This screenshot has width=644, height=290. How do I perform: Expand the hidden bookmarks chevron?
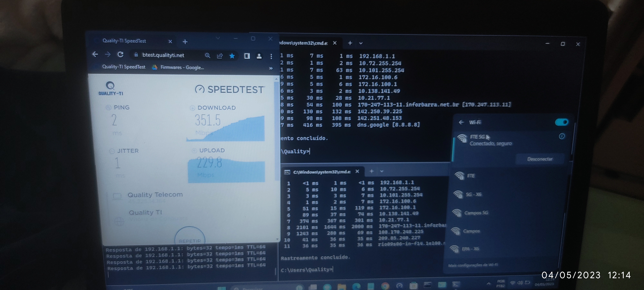[x=271, y=68]
